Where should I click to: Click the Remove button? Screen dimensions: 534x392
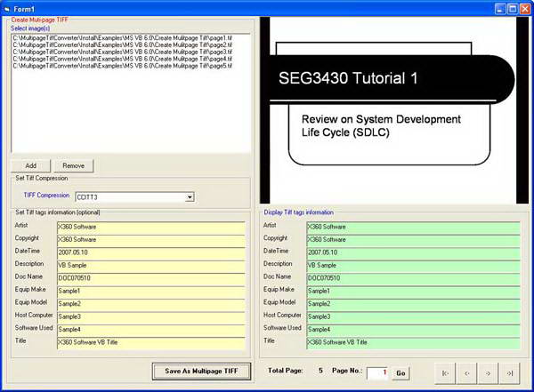[x=74, y=165]
